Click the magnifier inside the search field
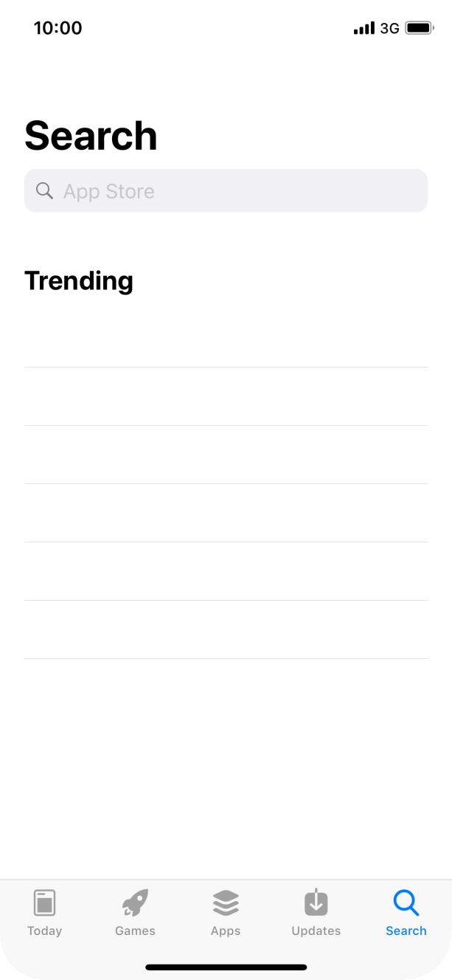Viewport: 452px width, 980px height. click(x=44, y=191)
